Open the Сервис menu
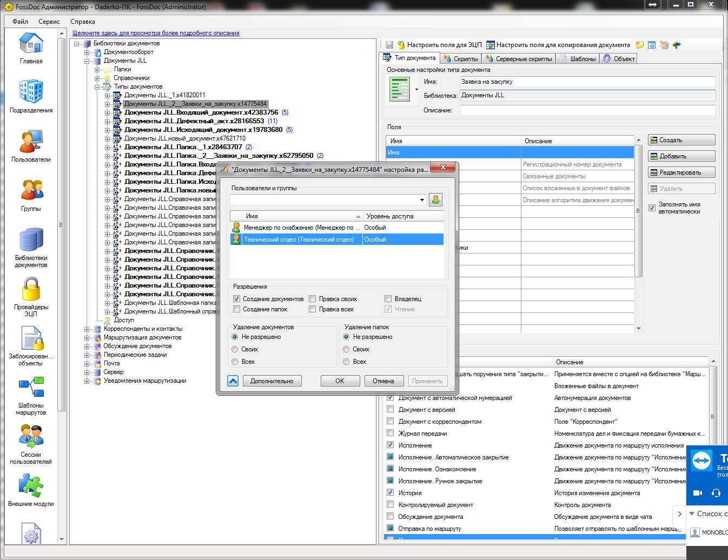The width and height of the screenshot is (728, 560). 49,22
